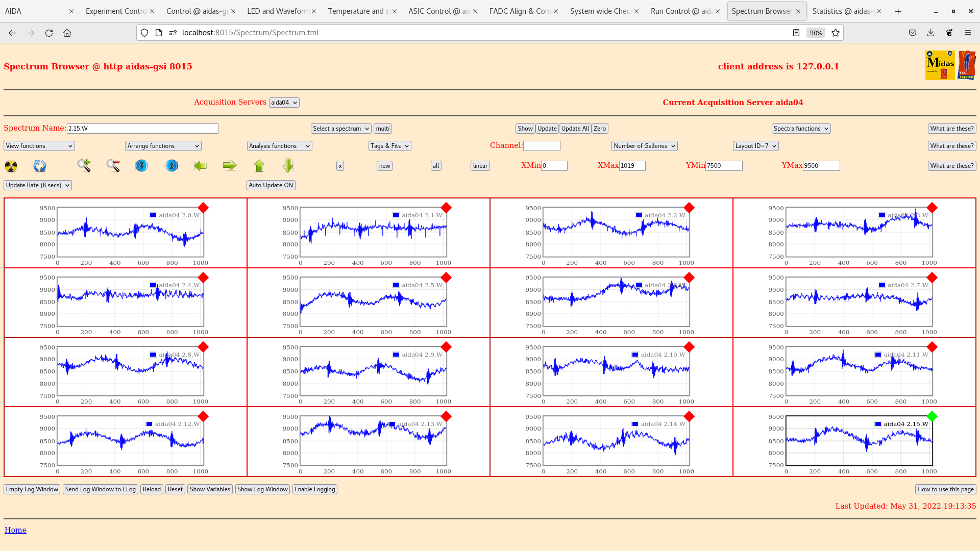Screen dimensions: 980x551
Task: Click the magnifier with red minus
Action: [113, 165]
